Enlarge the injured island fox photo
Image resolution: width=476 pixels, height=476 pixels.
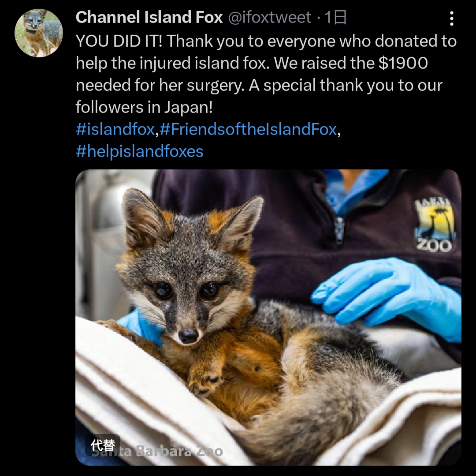coord(268,318)
